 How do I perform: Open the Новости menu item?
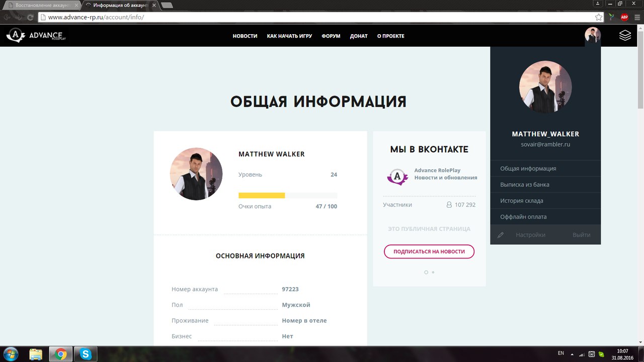[x=245, y=36]
